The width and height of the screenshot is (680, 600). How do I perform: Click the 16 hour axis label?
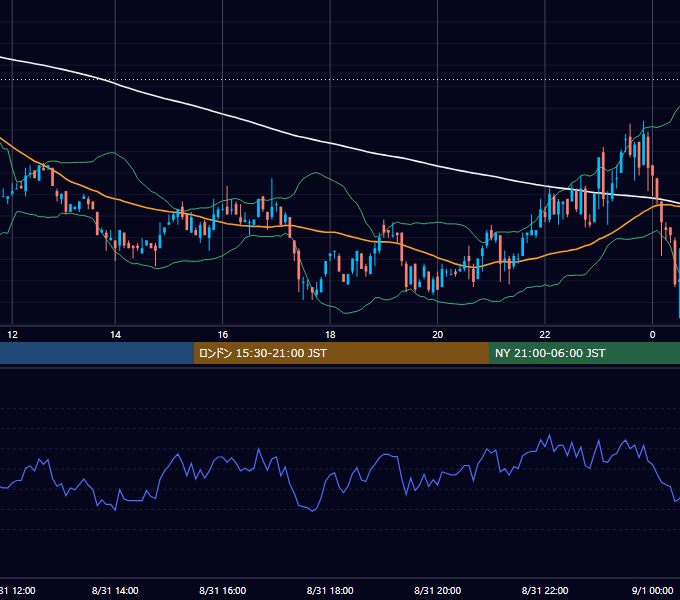click(222, 335)
